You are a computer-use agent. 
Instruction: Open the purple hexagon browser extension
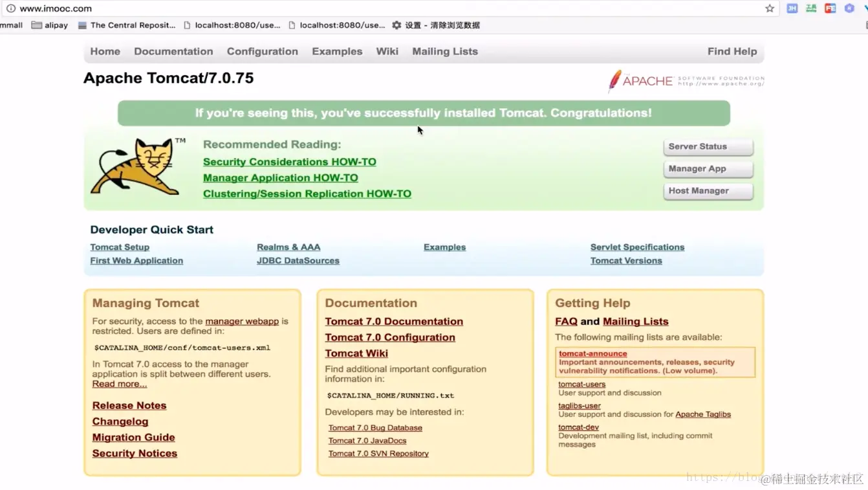point(849,8)
